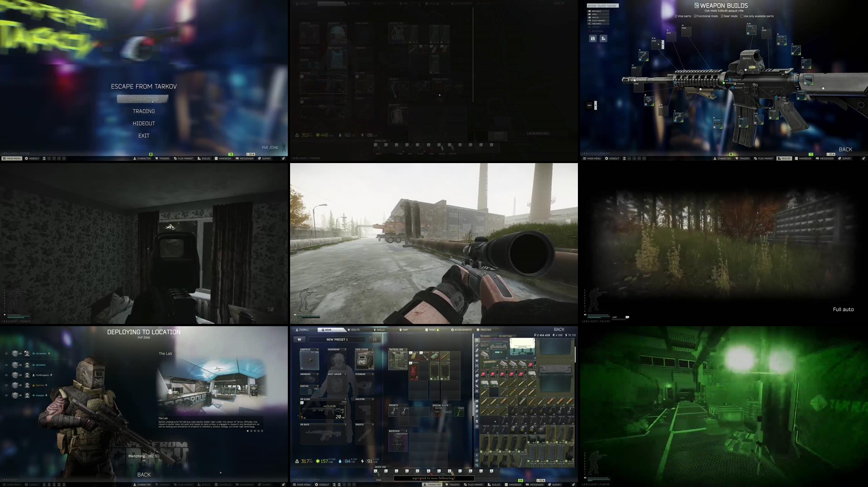Click the enter build name input field
This screenshot has width=868, height=487.
pyautogui.click(x=602, y=5)
